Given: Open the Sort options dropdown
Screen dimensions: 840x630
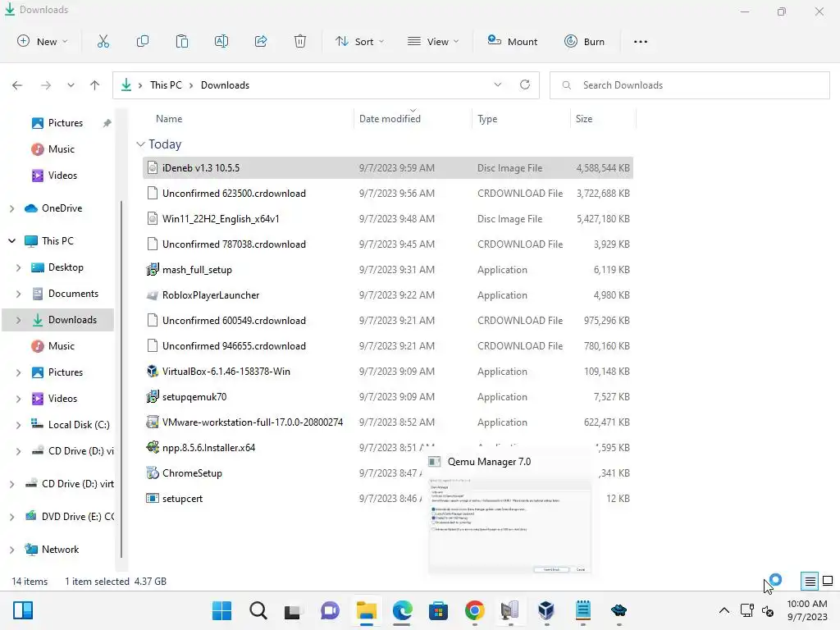Looking at the screenshot, I should pyautogui.click(x=359, y=41).
